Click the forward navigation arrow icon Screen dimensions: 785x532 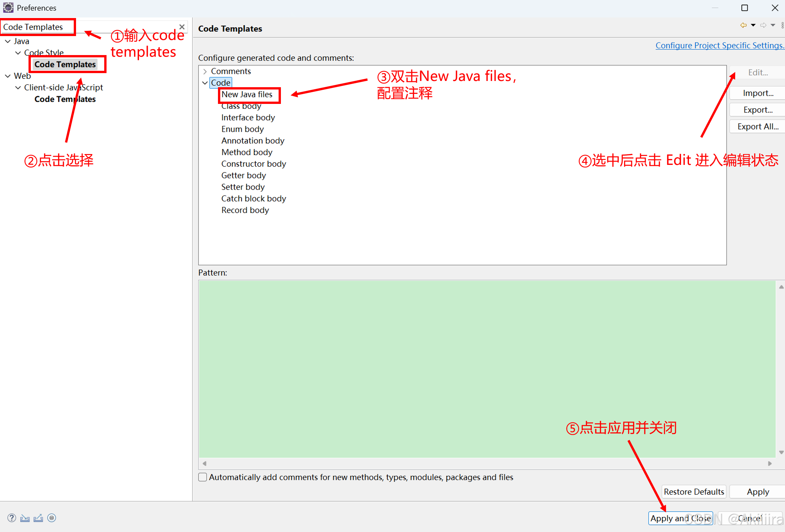point(763,25)
